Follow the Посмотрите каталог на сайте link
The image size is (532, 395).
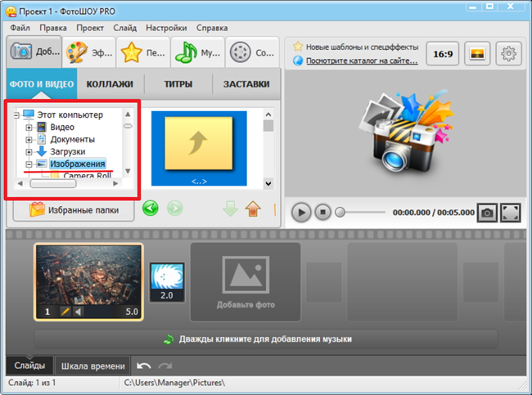[362, 61]
